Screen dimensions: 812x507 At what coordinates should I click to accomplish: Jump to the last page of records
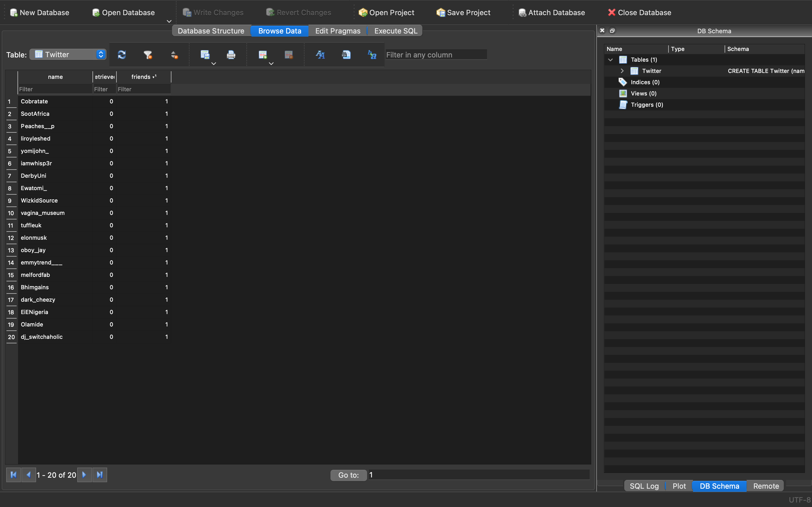99,475
